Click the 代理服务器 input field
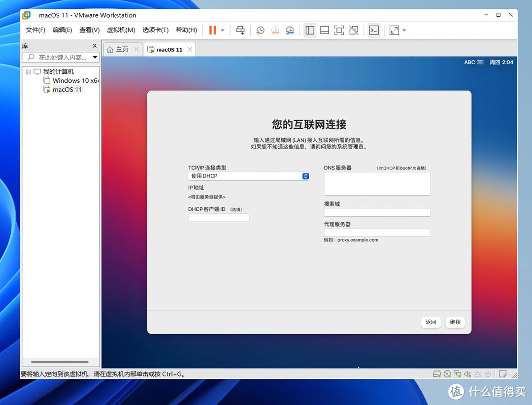The image size is (532, 405). coord(377,233)
